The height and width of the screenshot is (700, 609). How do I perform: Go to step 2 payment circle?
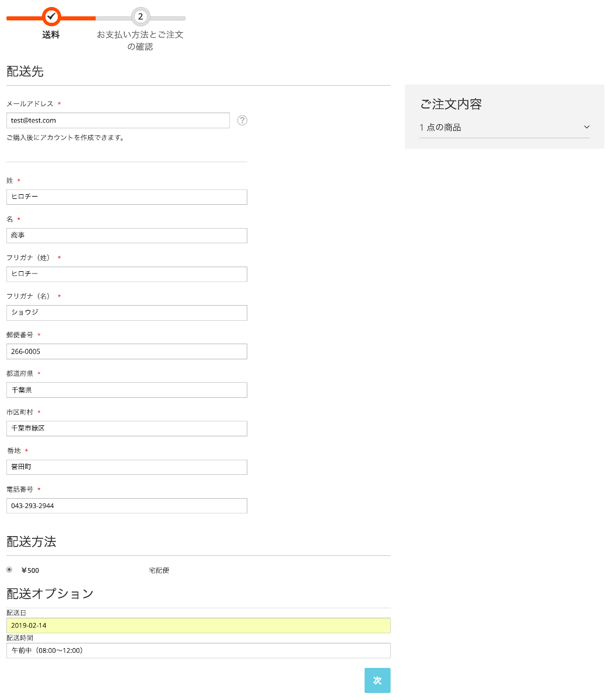(141, 16)
